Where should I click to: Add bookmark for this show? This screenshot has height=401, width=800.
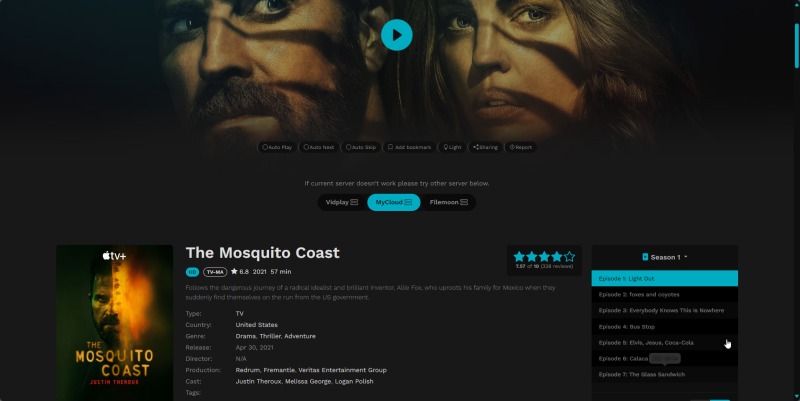point(409,147)
